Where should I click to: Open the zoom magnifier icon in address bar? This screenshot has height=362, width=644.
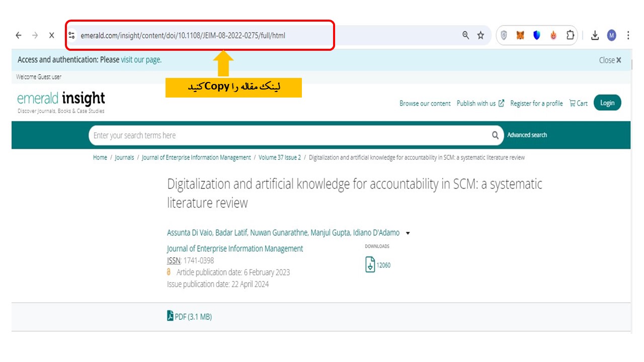pos(466,35)
